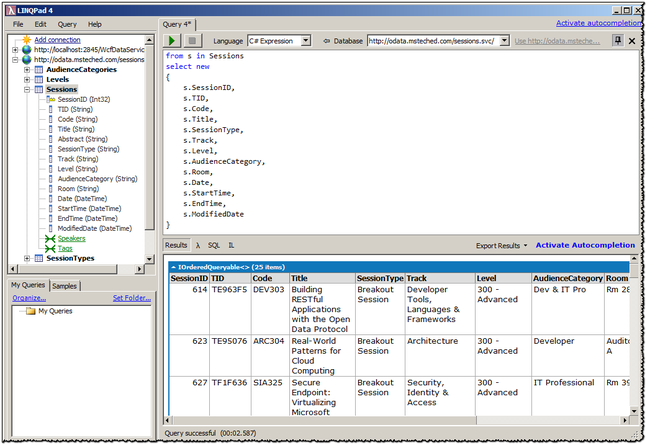Click the Add connection link
650x448 pixels.
click(57, 40)
